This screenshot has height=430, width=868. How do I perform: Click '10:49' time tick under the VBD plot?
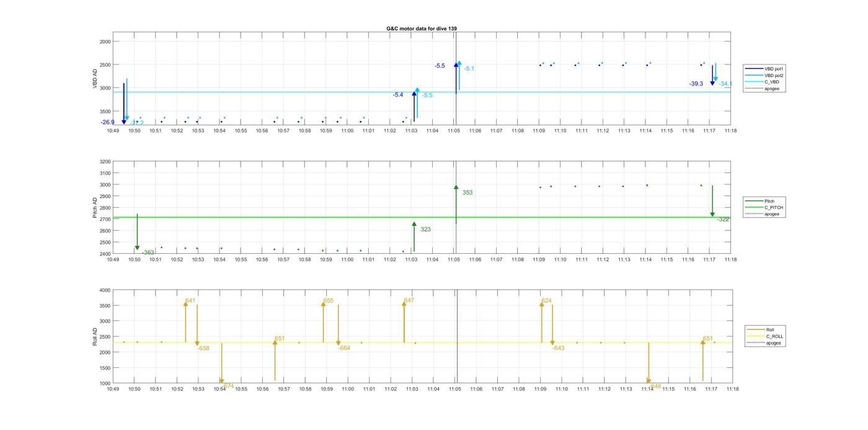(x=113, y=131)
